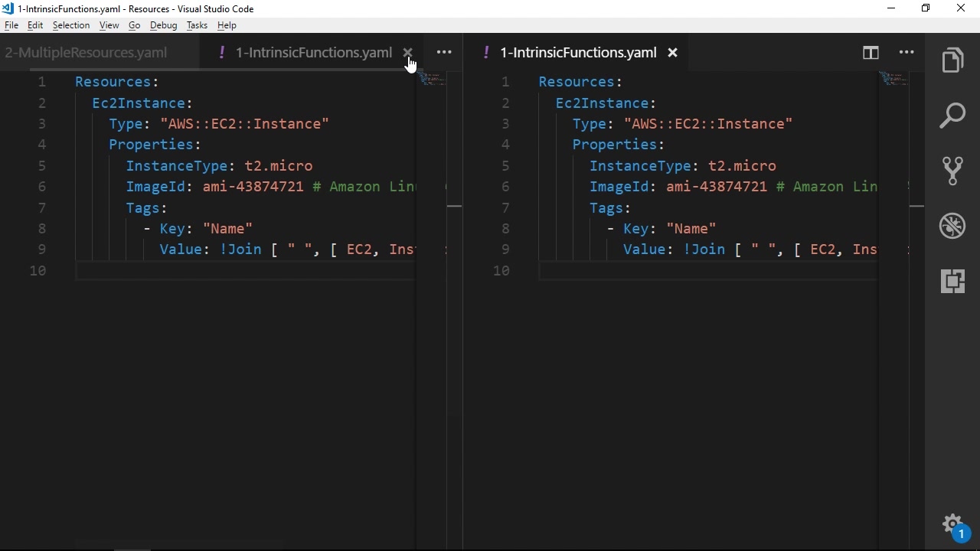Click the Type "AWS::EC2::Instance" line in right editor
The image size is (980, 551).
[683, 124]
